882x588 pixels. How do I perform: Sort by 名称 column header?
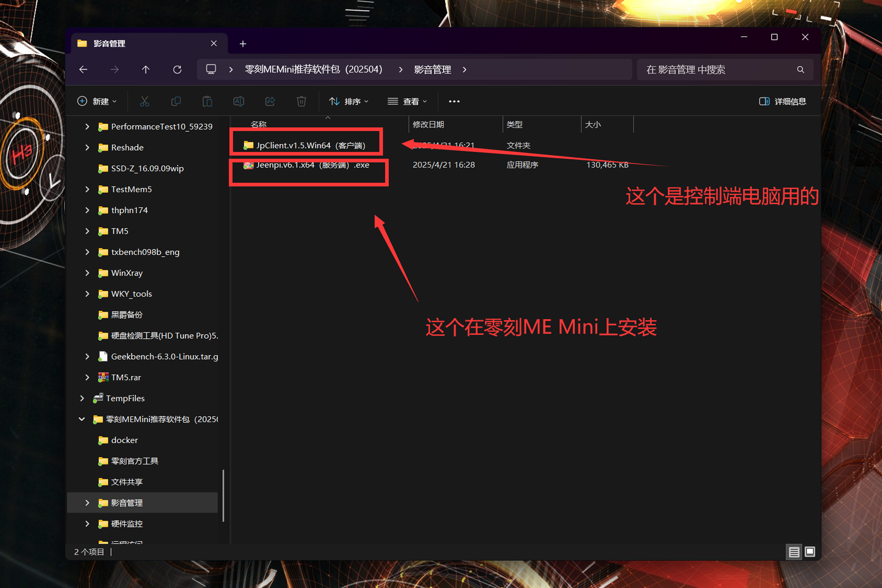259,124
